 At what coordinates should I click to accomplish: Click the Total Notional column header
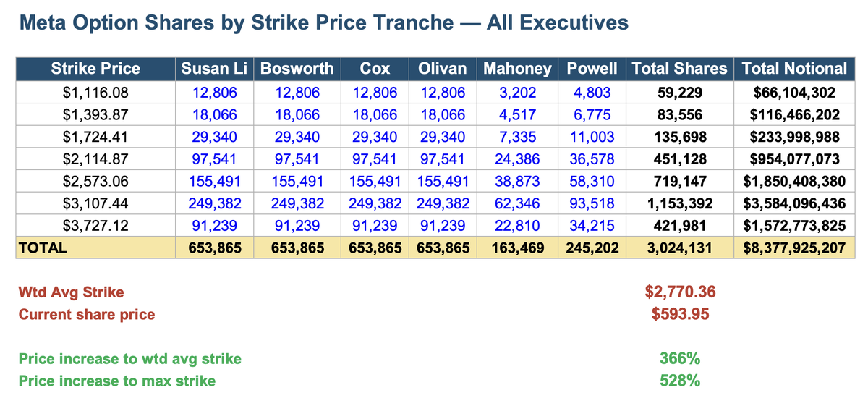tap(793, 69)
